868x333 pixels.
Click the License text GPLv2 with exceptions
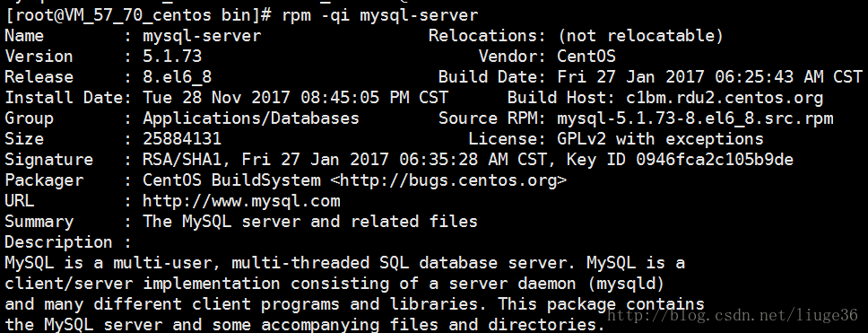[x=660, y=138]
